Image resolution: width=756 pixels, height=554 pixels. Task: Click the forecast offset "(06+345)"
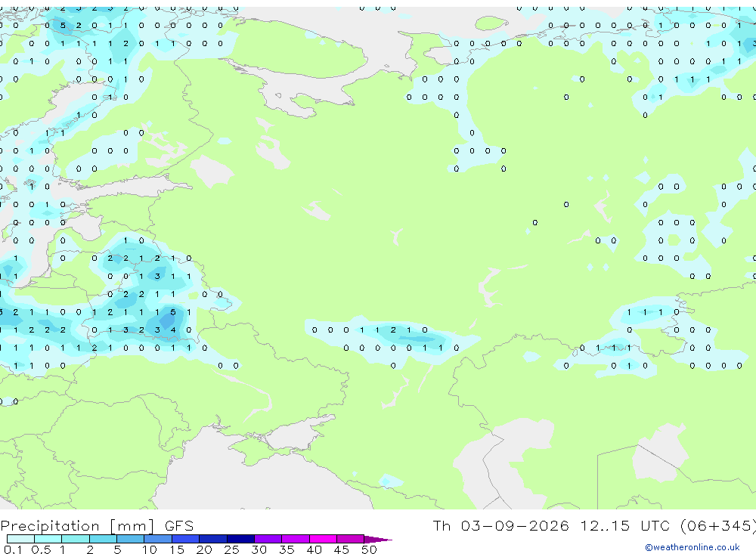(x=718, y=525)
